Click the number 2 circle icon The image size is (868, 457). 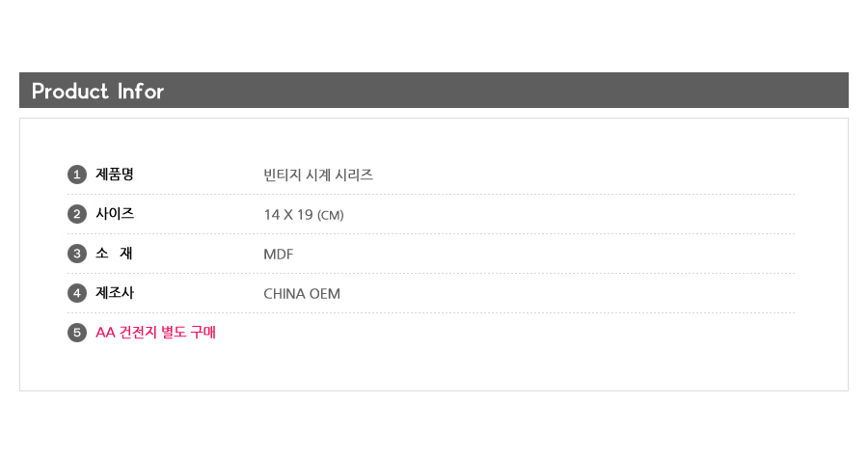(x=77, y=214)
